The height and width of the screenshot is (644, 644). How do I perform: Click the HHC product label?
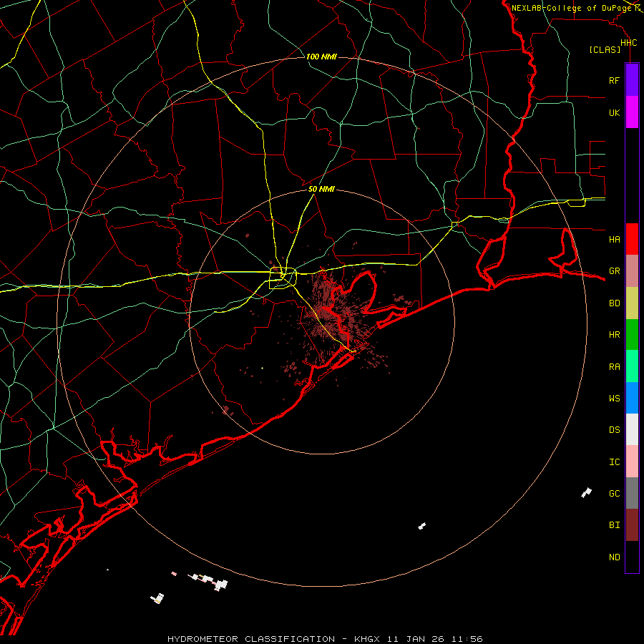point(628,43)
